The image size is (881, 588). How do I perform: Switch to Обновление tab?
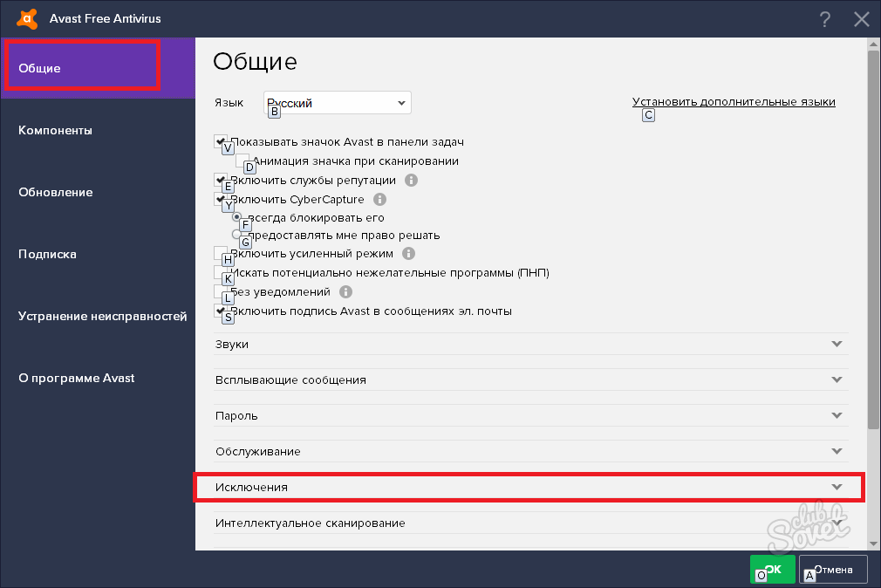click(x=98, y=192)
